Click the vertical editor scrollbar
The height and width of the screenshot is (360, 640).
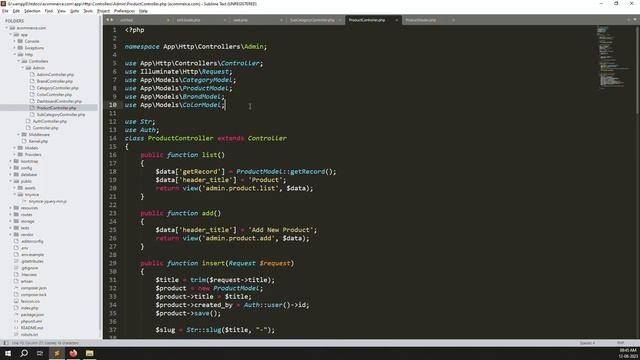point(637,69)
